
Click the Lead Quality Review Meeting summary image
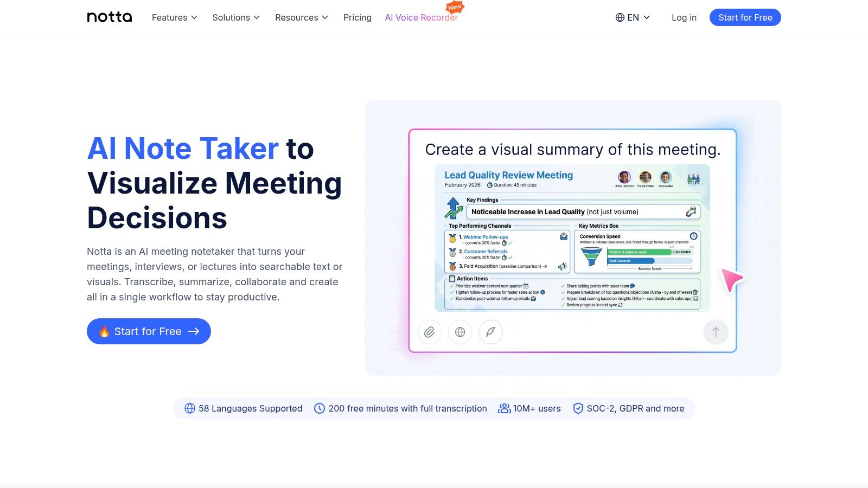pyautogui.click(x=572, y=238)
